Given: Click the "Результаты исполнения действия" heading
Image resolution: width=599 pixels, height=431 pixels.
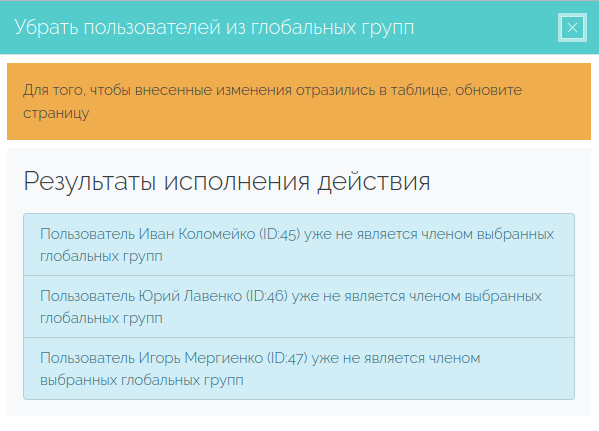Looking at the screenshot, I should click(227, 181).
